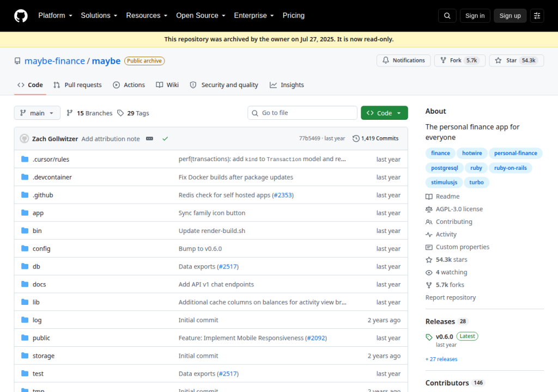View the 29 Tags list
The height and width of the screenshot is (392, 558).
134,113
